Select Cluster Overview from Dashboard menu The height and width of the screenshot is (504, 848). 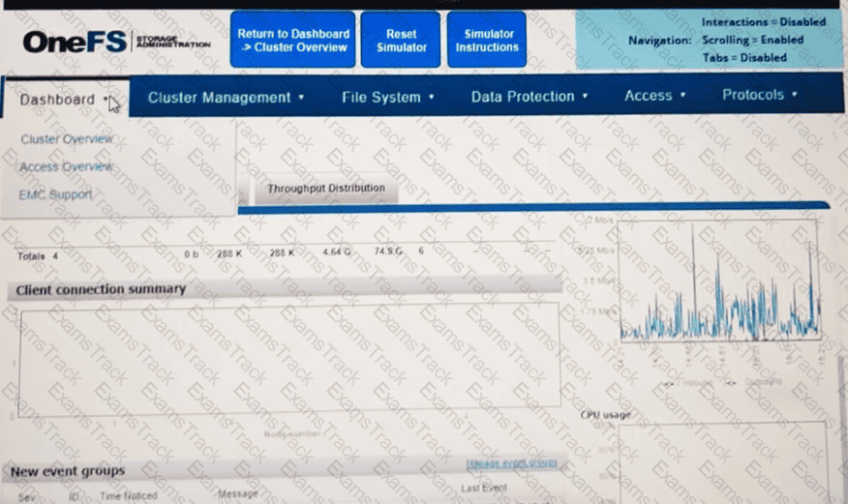[67, 139]
